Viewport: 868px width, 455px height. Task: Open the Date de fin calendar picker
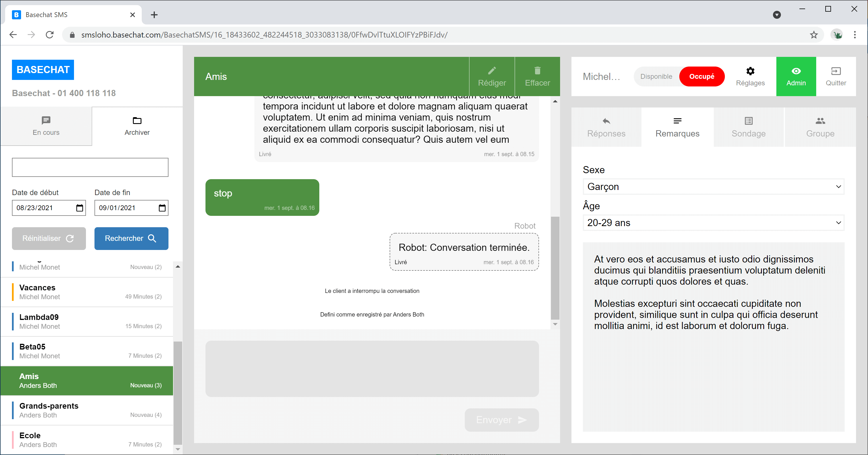tap(162, 208)
